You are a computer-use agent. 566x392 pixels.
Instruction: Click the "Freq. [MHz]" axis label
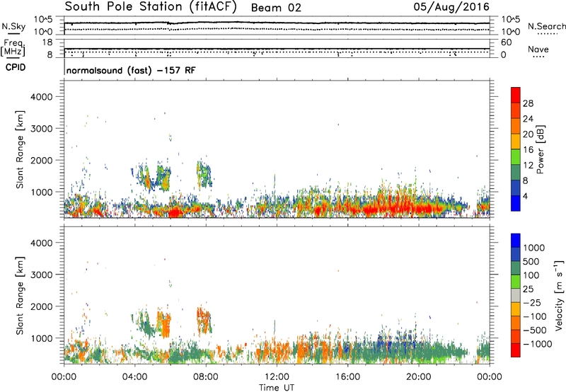(13, 47)
